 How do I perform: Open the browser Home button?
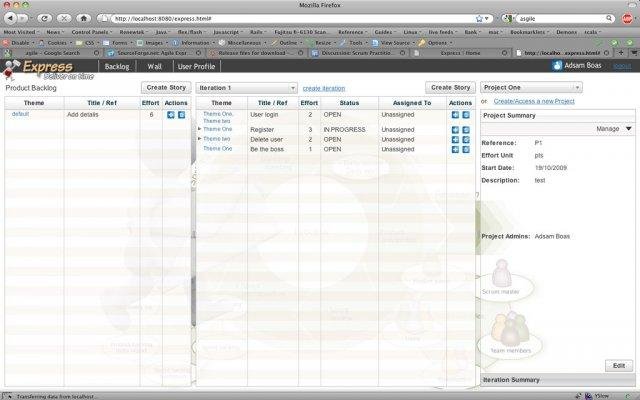[x=84, y=18]
